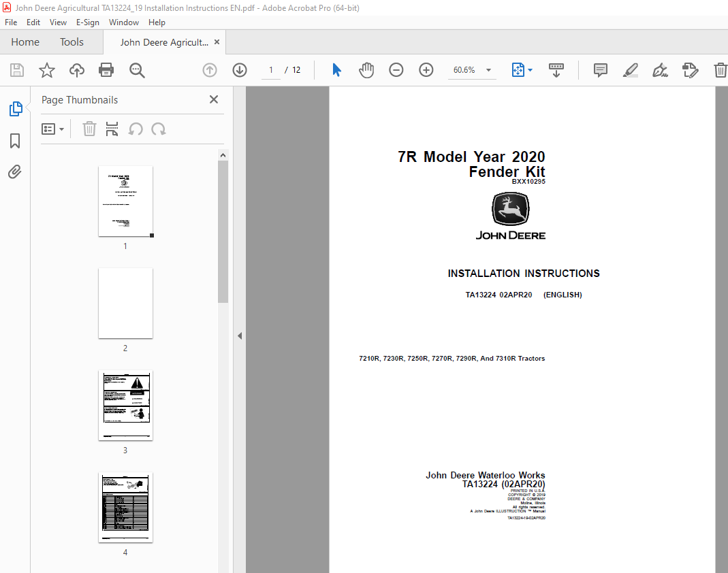Open the Bookmarks panel
Image resolution: width=728 pixels, height=573 pixels.
15,141
